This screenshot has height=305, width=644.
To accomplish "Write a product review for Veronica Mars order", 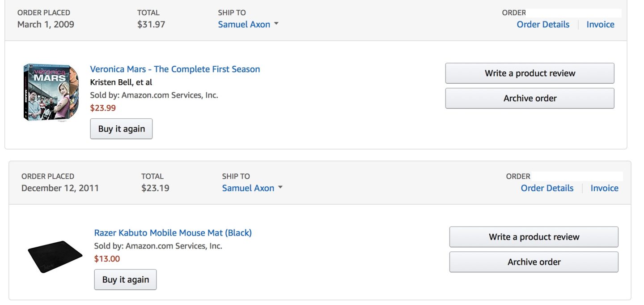I will coord(530,73).
